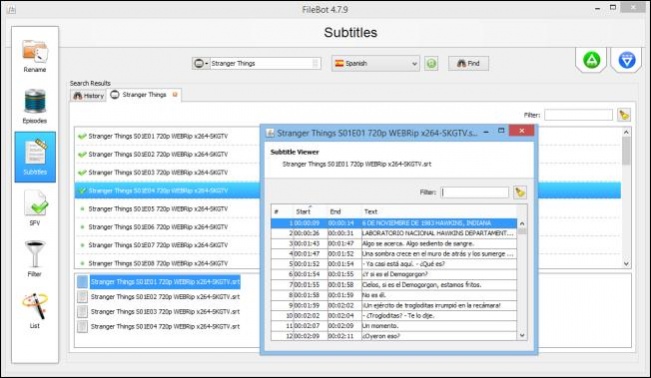Clear Subtitle Viewer filter with broom icon
The width and height of the screenshot is (651, 378).
[x=520, y=192]
